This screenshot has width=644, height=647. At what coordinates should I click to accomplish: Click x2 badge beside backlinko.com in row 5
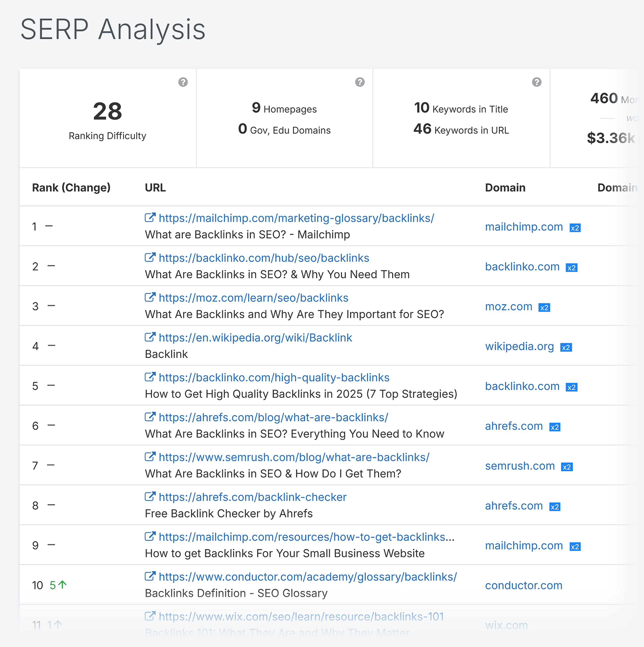pos(571,387)
